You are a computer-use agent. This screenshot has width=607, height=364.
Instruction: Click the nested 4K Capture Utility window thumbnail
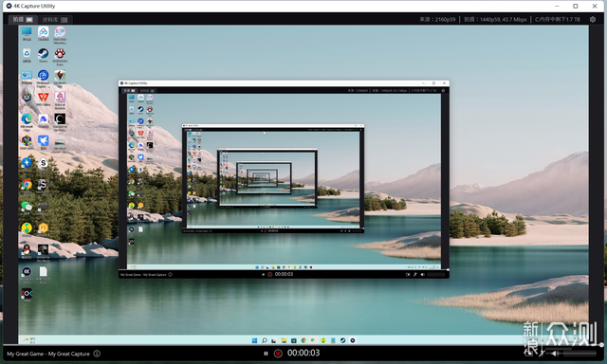pyautogui.click(x=284, y=179)
